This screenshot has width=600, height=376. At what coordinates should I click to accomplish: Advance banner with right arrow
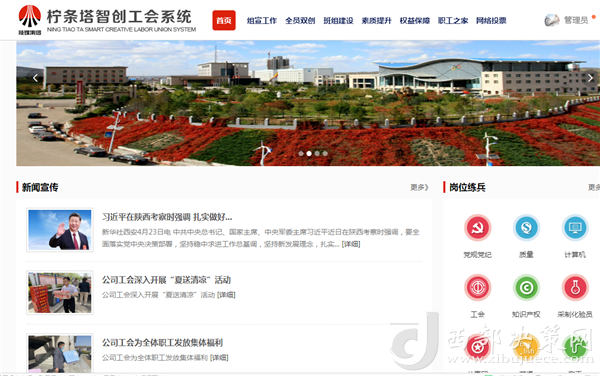[590, 78]
